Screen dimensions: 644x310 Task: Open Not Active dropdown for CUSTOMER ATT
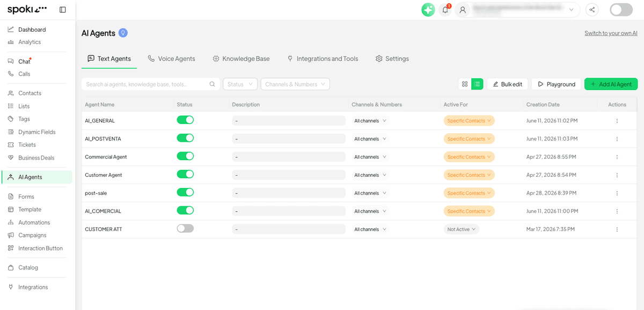[x=462, y=229]
